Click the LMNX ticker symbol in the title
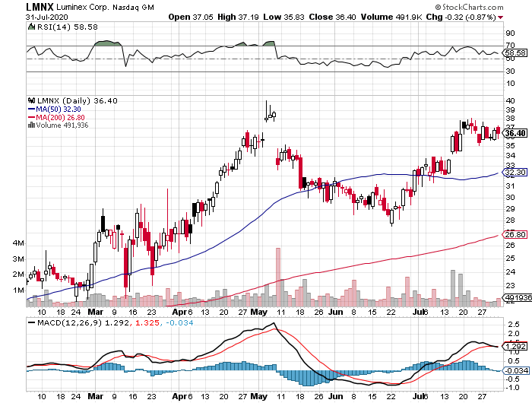The width and height of the screenshot is (532, 403). (x=40, y=7)
